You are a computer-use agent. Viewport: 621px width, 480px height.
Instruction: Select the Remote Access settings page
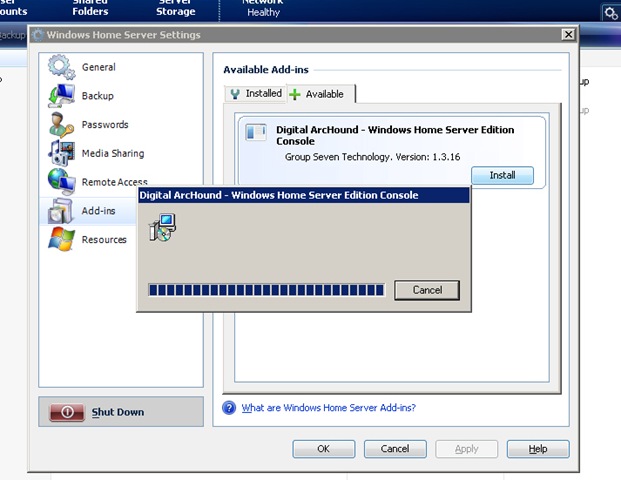[121, 182]
